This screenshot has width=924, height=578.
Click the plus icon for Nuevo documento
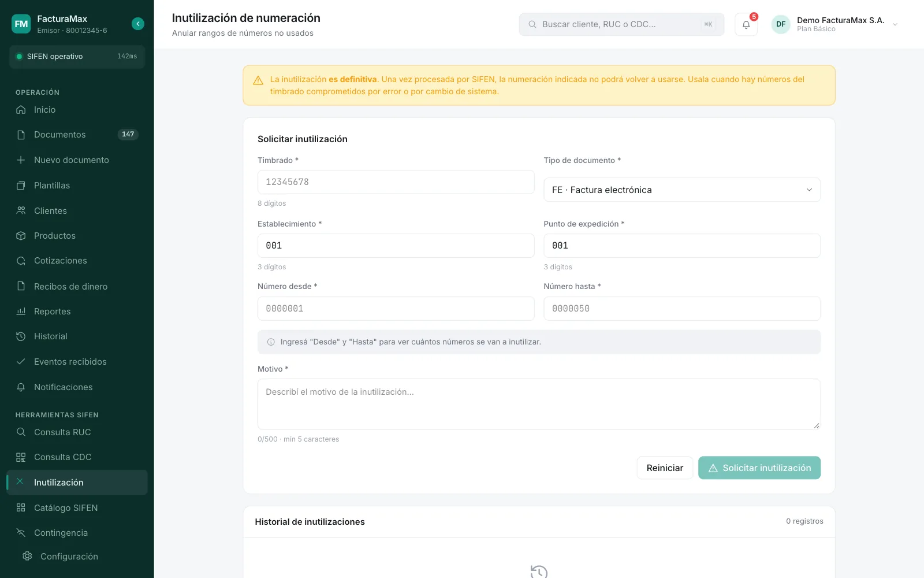[x=21, y=160]
